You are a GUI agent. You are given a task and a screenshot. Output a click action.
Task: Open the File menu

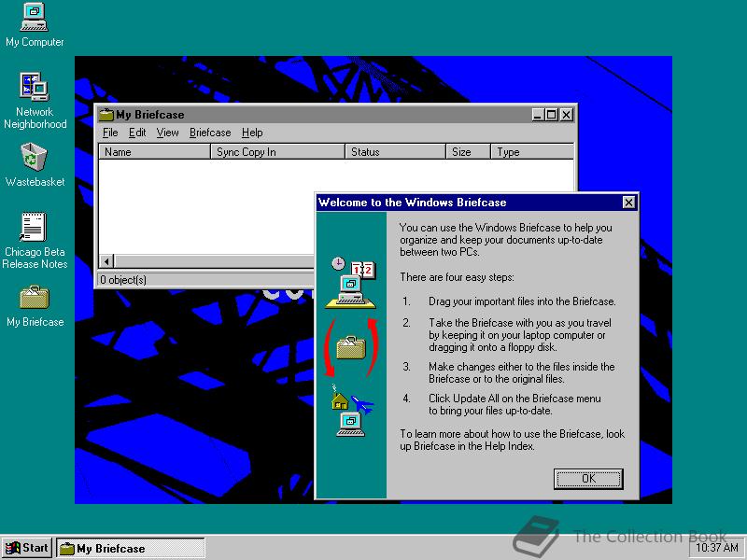tap(110, 133)
